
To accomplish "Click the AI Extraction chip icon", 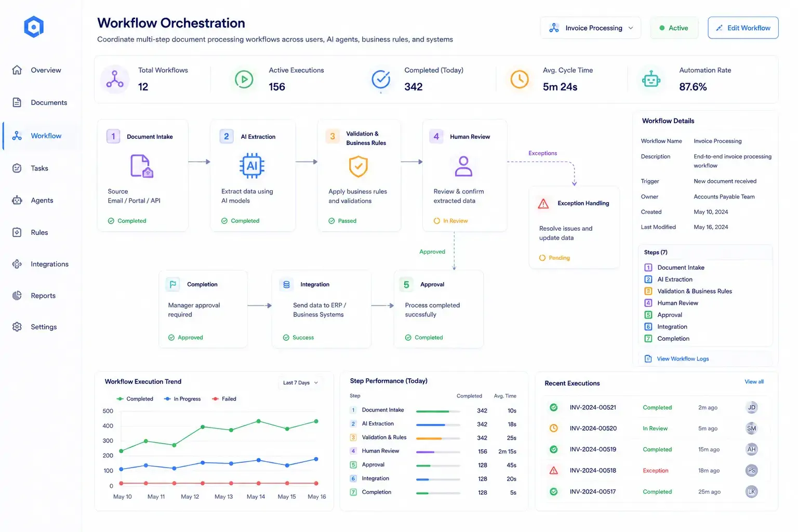I will (x=252, y=166).
